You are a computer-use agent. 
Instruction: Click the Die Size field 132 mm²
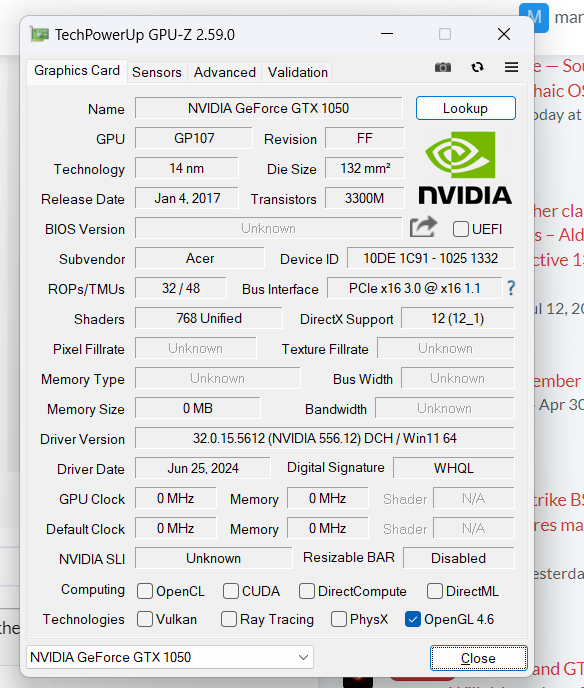pyautogui.click(x=365, y=168)
